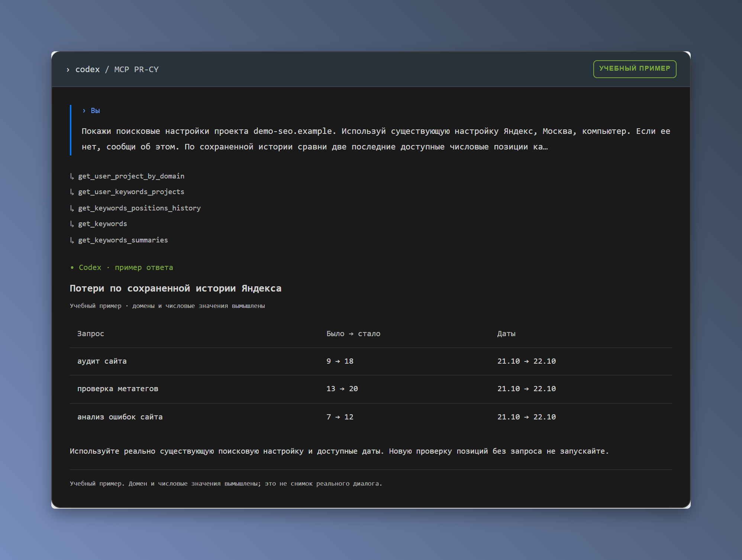Image resolution: width=742 pixels, height=560 pixels.
Task: Click subtitle домены и числовые значения вымышлены
Action: click(x=199, y=306)
